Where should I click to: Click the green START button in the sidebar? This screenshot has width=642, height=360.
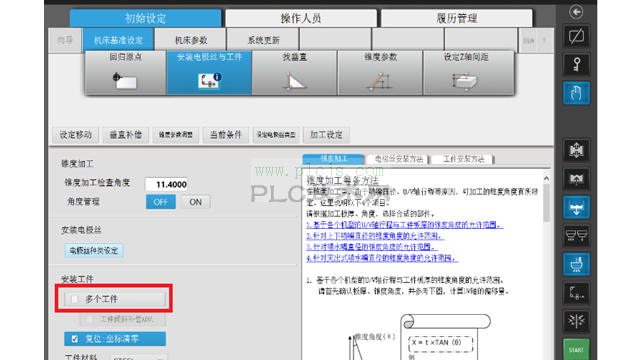pos(576,350)
